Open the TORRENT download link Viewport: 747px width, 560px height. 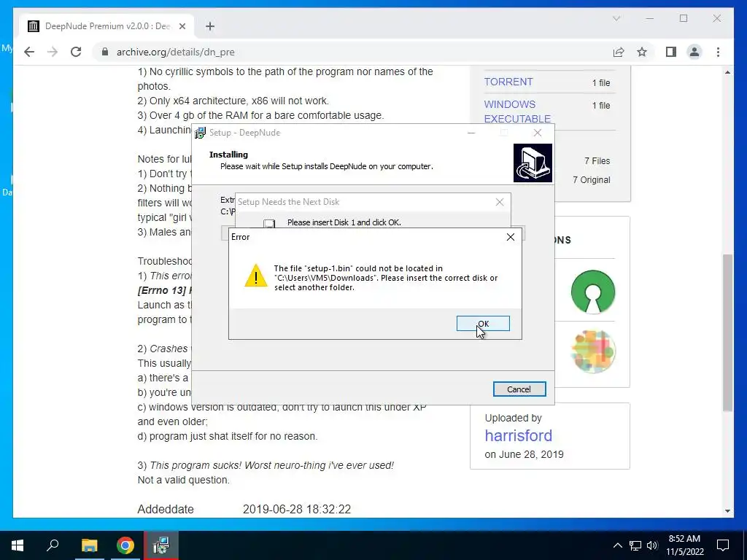coord(508,82)
